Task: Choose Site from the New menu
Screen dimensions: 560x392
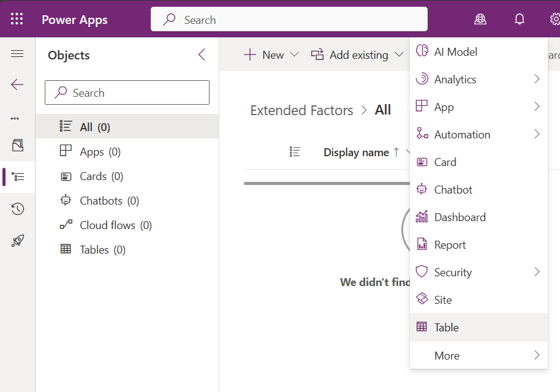Action: [x=479, y=300]
